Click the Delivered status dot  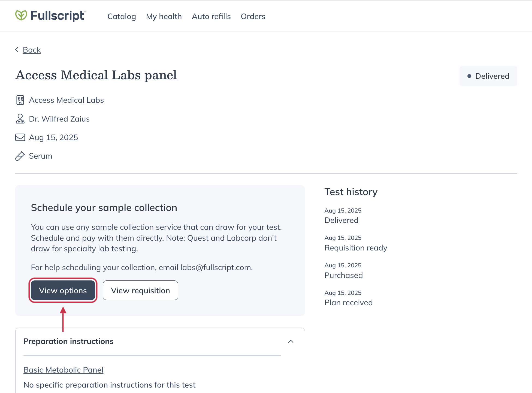click(469, 76)
